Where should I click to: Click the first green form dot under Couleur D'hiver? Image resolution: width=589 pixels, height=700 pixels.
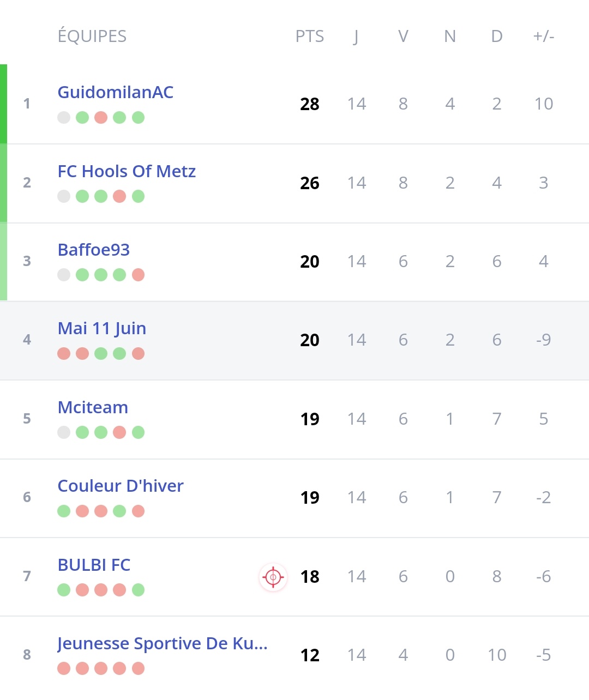tap(64, 511)
